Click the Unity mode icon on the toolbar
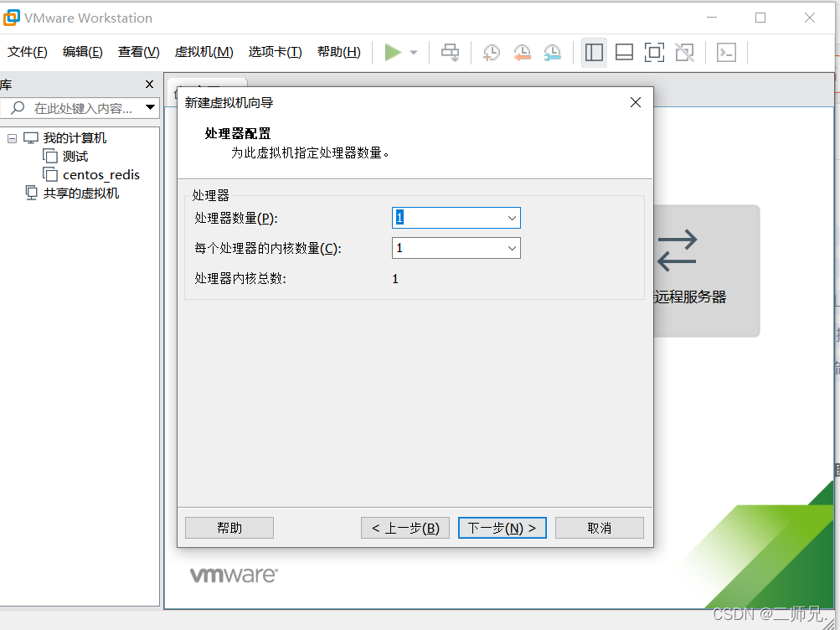The width and height of the screenshot is (840, 630). point(684,52)
